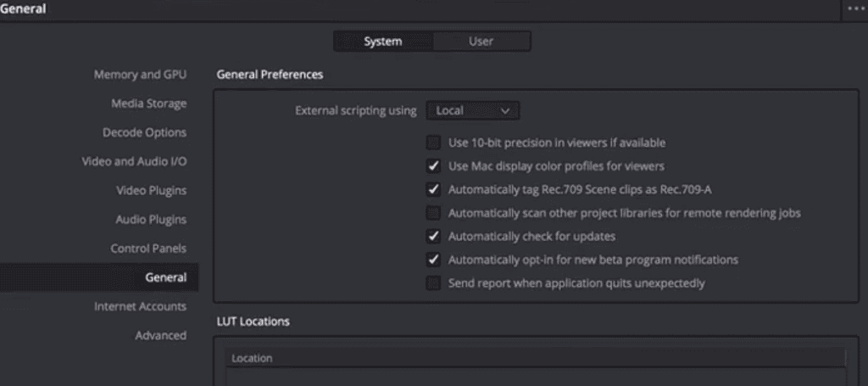
Task: Open Video Plugins settings
Action: [151, 191]
